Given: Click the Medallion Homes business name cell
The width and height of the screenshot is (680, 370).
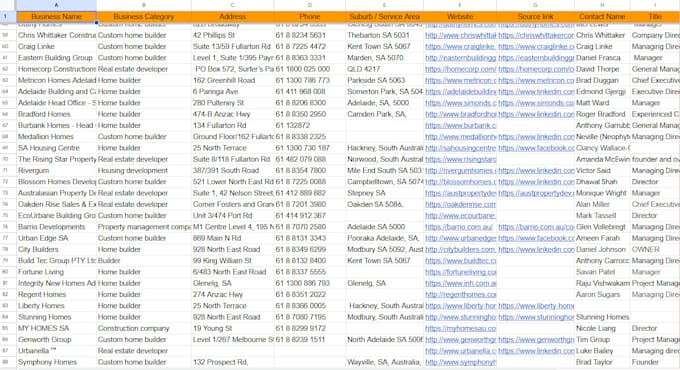Looking at the screenshot, I should point(56,137).
